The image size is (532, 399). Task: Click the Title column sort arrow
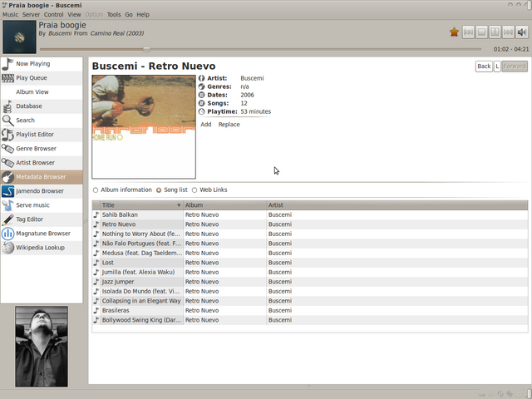click(x=179, y=205)
